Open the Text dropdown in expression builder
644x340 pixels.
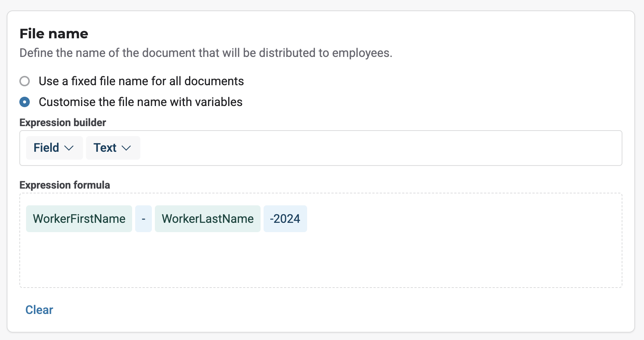[x=112, y=148]
